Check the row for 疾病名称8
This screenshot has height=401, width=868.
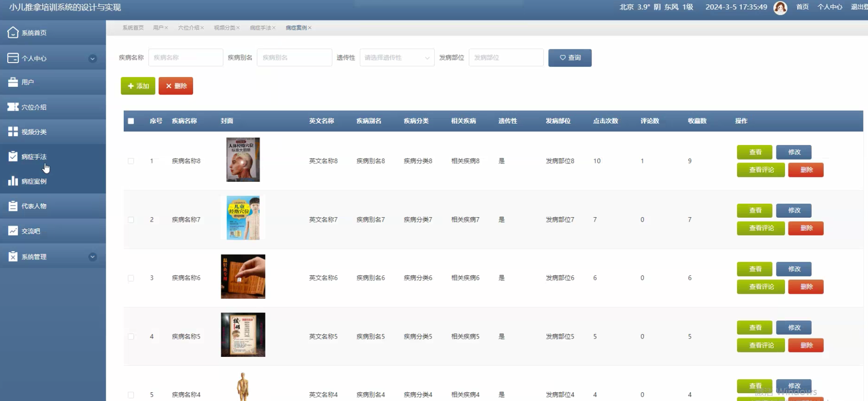131,161
